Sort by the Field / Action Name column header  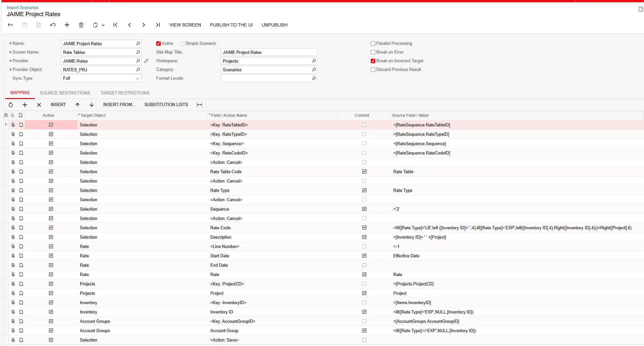[x=273, y=115]
